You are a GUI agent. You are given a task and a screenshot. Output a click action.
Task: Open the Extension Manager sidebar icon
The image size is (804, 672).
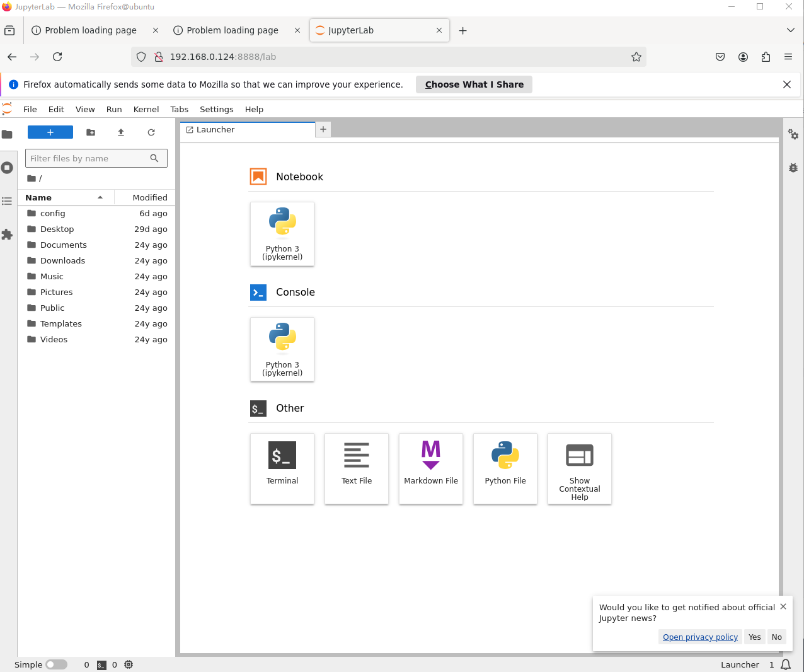tap(8, 235)
